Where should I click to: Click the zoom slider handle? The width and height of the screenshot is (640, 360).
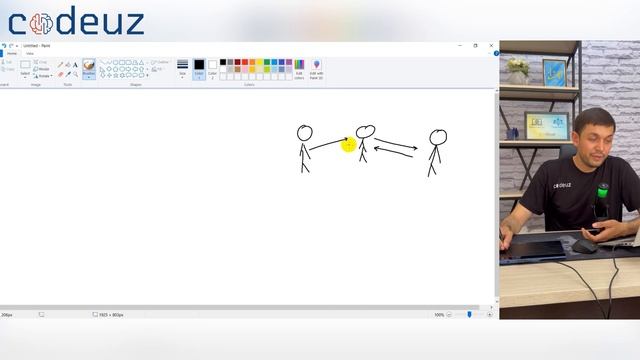(x=469, y=314)
